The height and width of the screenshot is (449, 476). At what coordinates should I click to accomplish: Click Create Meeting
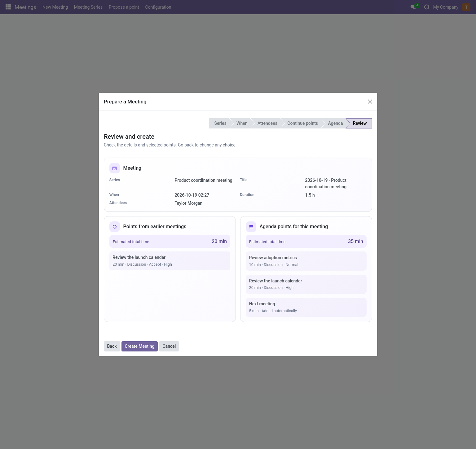pos(139,346)
